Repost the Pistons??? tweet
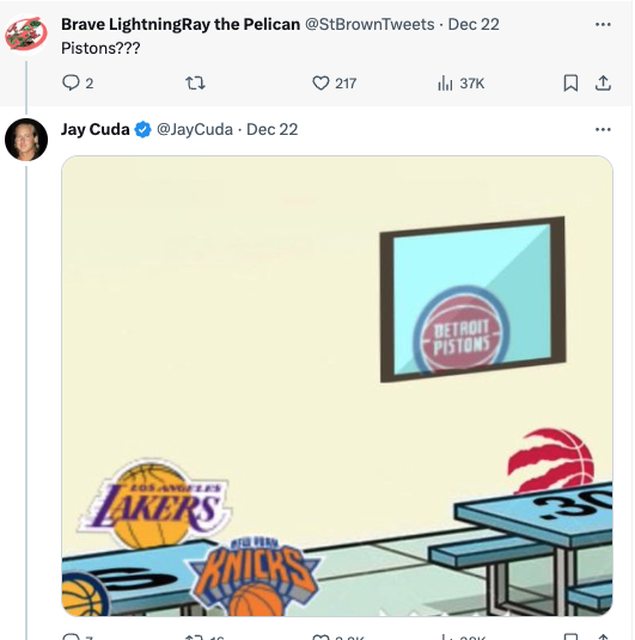The height and width of the screenshot is (640, 635). point(196,84)
